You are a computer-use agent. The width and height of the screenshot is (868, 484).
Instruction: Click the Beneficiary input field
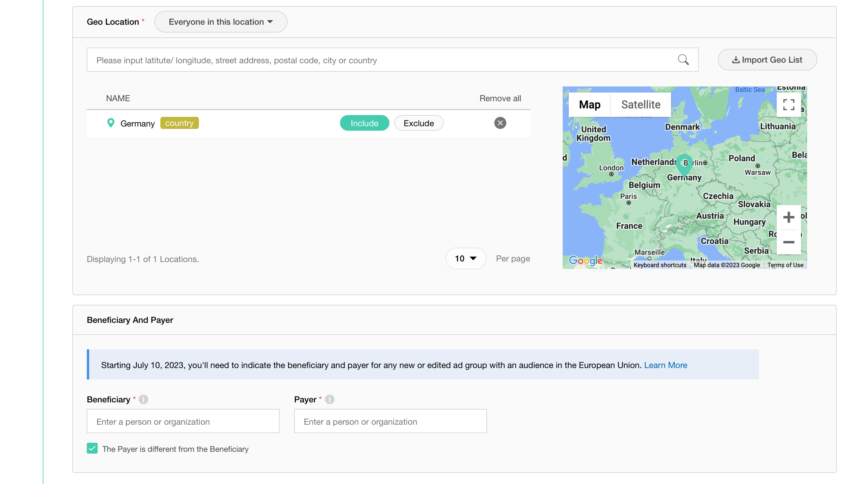point(183,421)
